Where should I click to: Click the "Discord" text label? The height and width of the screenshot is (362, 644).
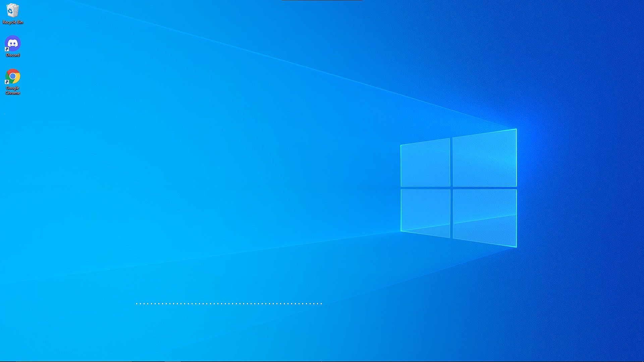[13, 55]
